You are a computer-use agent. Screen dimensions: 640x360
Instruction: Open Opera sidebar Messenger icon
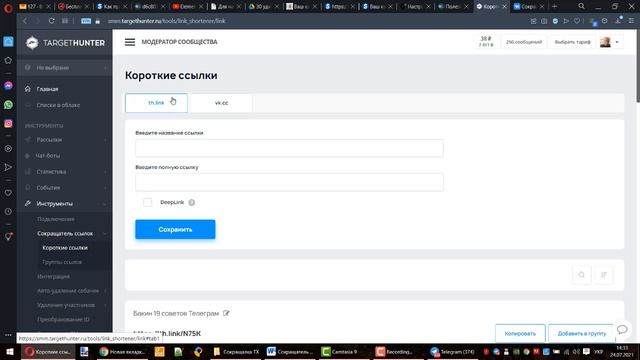click(x=8, y=86)
